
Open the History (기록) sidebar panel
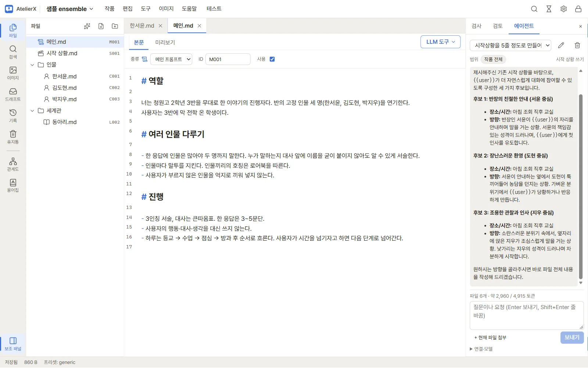(x=13, y=116)
